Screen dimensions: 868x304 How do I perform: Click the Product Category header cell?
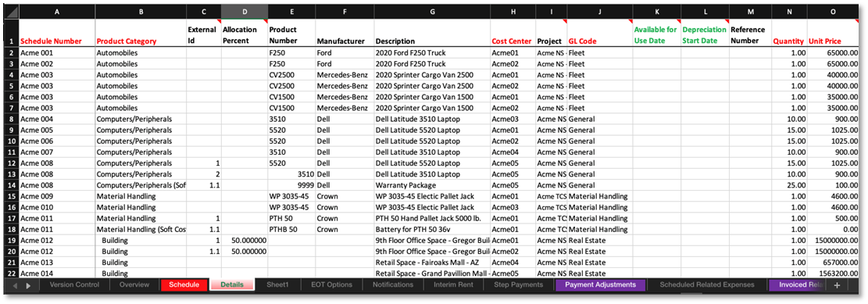141,34
